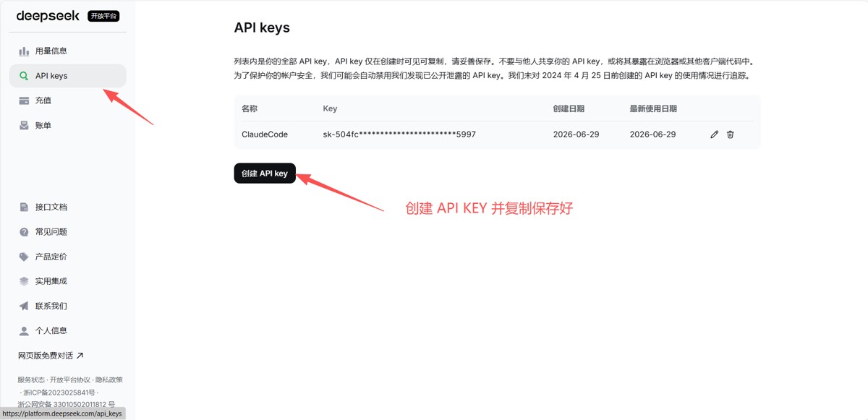Click the bar chart icon beside 用量信息
This screenshot has width=868, height=420.
click(24, 51)
